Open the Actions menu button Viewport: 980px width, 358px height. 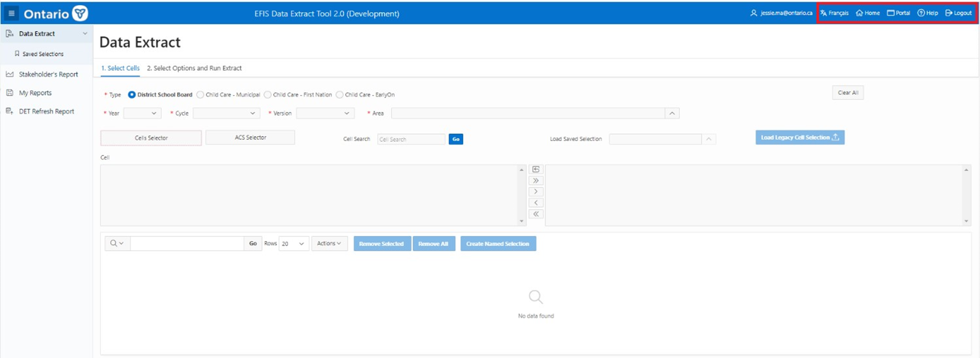[x=329, y=244]
